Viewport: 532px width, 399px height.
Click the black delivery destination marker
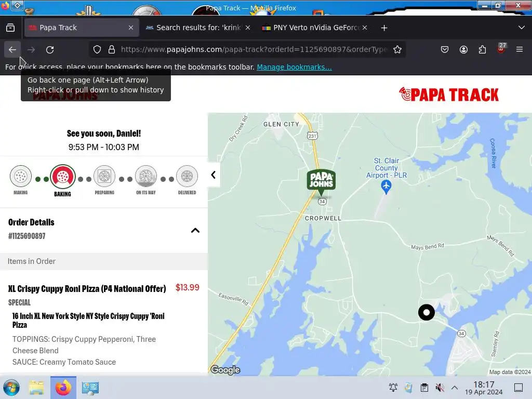pyautogui.click(x=427, y=312)
